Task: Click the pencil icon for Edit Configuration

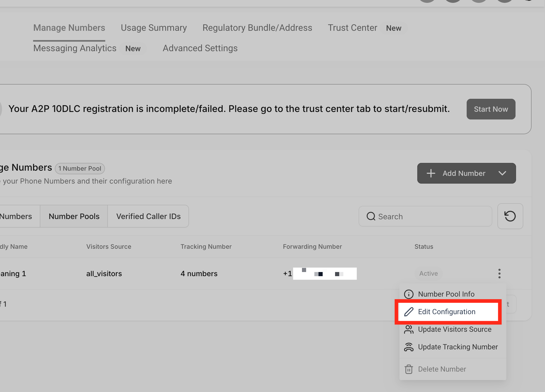Action: click(x=408, y=312)
